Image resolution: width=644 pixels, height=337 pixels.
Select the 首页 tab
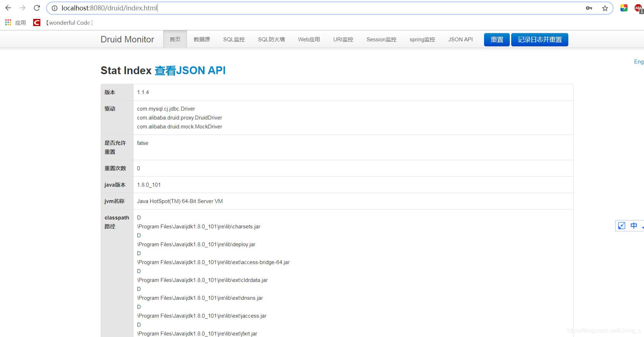(175, 39)
